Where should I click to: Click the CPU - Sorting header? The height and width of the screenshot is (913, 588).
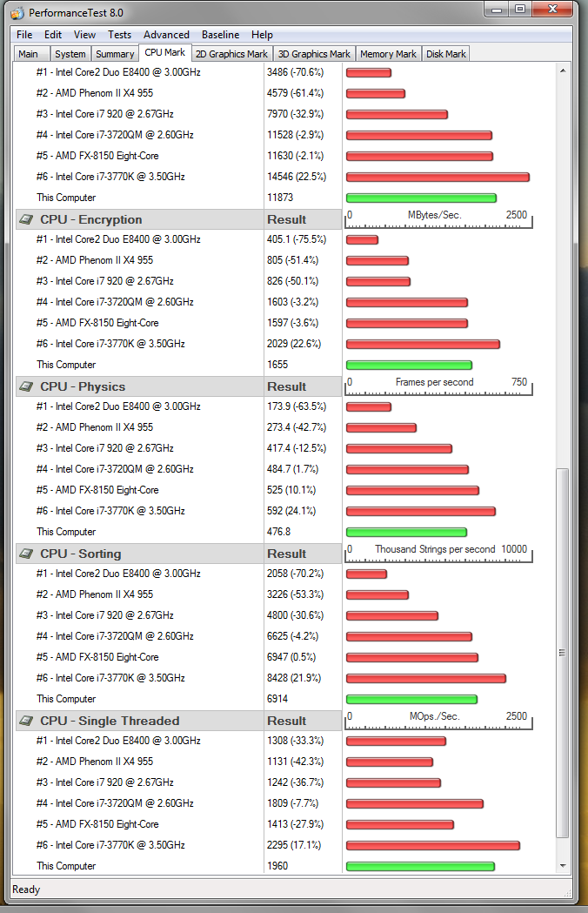point(140,554)
